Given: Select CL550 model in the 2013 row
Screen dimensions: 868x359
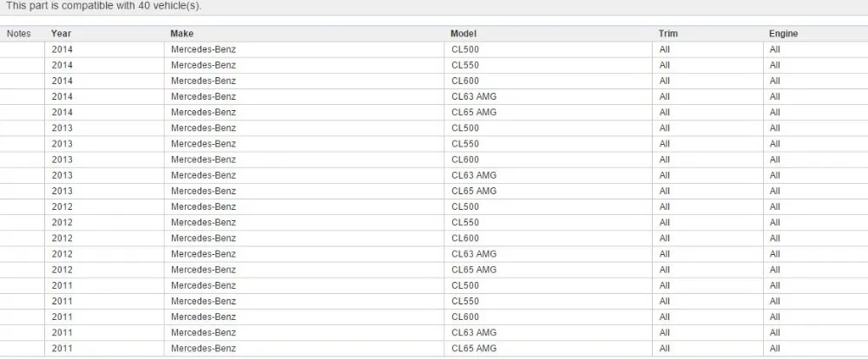Looking at the screenshot, I should [465, 144].
